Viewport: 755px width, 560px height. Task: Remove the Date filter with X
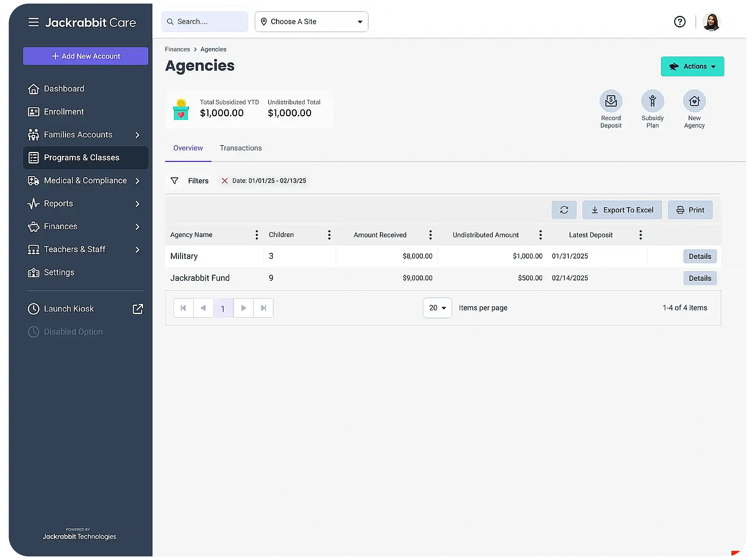click(x=224, y=181)
